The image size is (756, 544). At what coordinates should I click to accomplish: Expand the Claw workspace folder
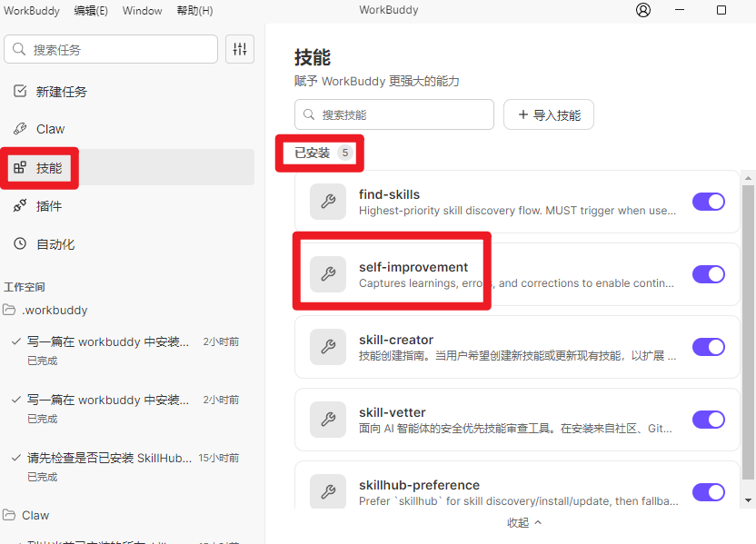[x=35, y=515]
